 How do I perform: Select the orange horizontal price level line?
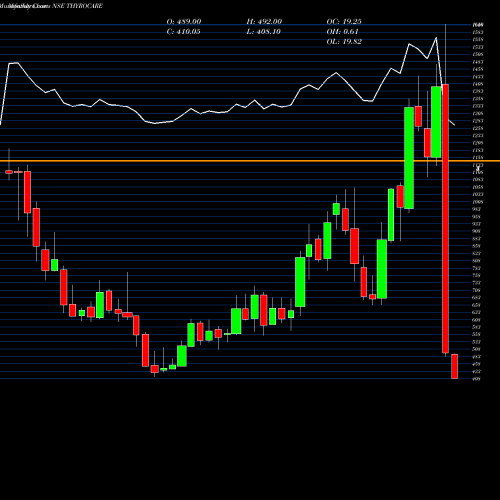coord(250,161)
